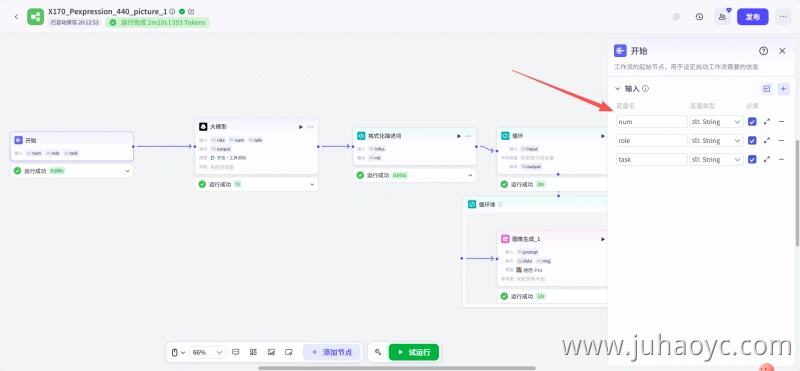
Task: Click the import variables icon in 输入 section
Action: [766, 89]
